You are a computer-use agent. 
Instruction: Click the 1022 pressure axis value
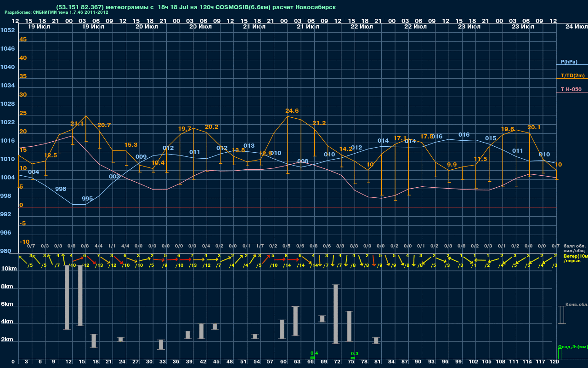point(7,122)
